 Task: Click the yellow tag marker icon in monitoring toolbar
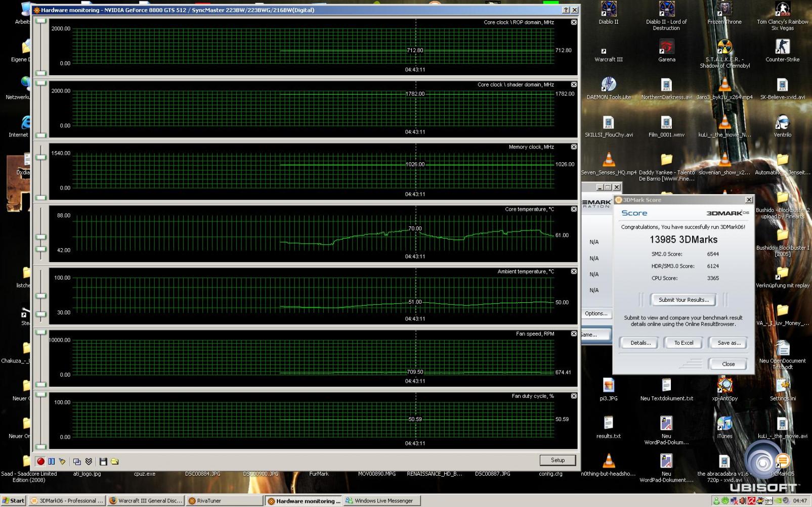[x=62, y=462]
